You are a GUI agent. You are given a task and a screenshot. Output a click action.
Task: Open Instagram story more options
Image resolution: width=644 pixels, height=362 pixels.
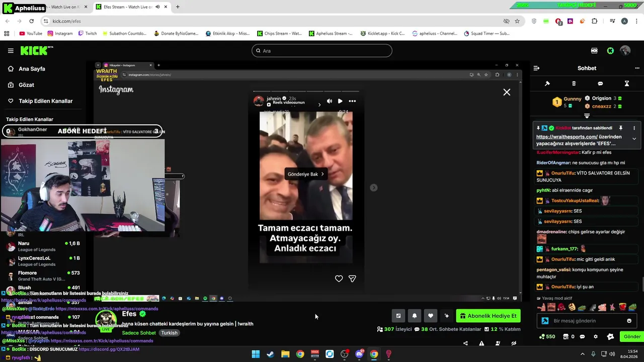click(x=352, y=101)
